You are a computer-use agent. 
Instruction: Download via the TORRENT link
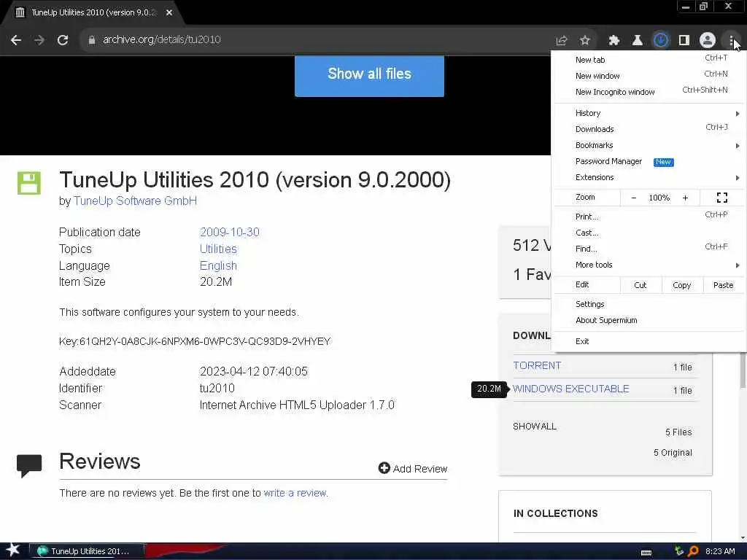[x=537, y=366]
